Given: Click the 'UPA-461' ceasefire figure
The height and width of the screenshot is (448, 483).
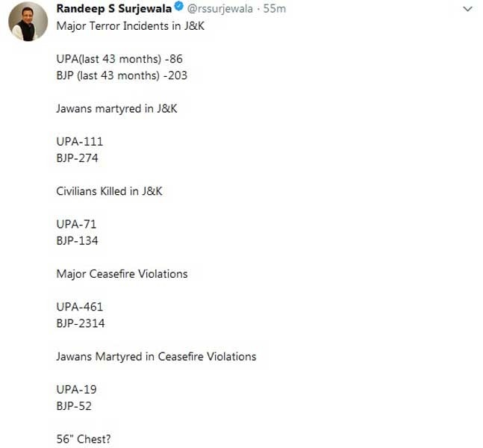Looking at the screenshot, I should (x=79, y=307).
